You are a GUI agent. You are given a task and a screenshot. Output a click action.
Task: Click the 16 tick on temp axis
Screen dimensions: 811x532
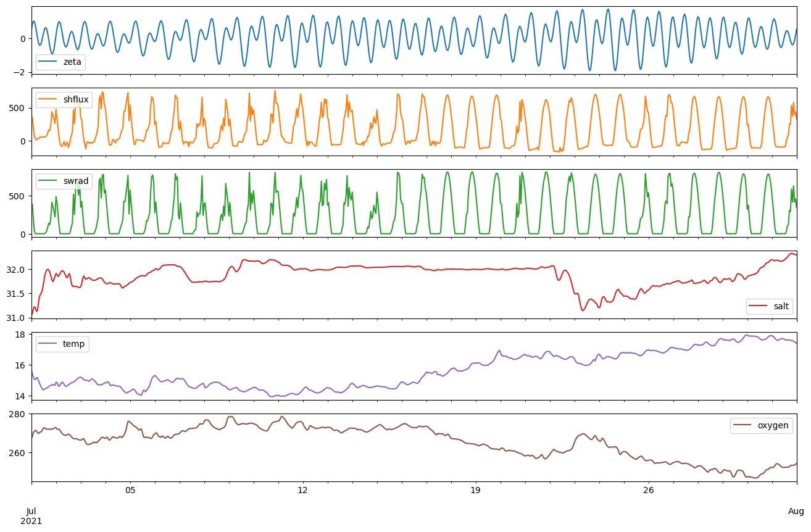coord(22,365)
